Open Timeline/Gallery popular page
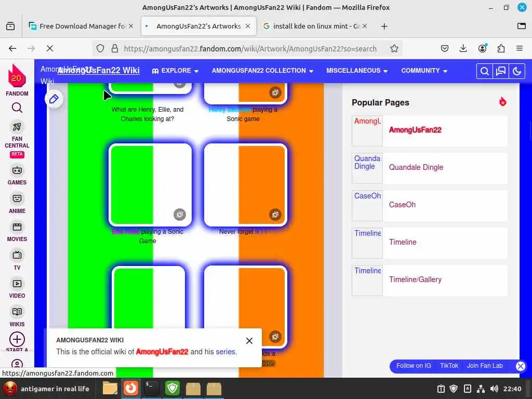 [415, 280]
